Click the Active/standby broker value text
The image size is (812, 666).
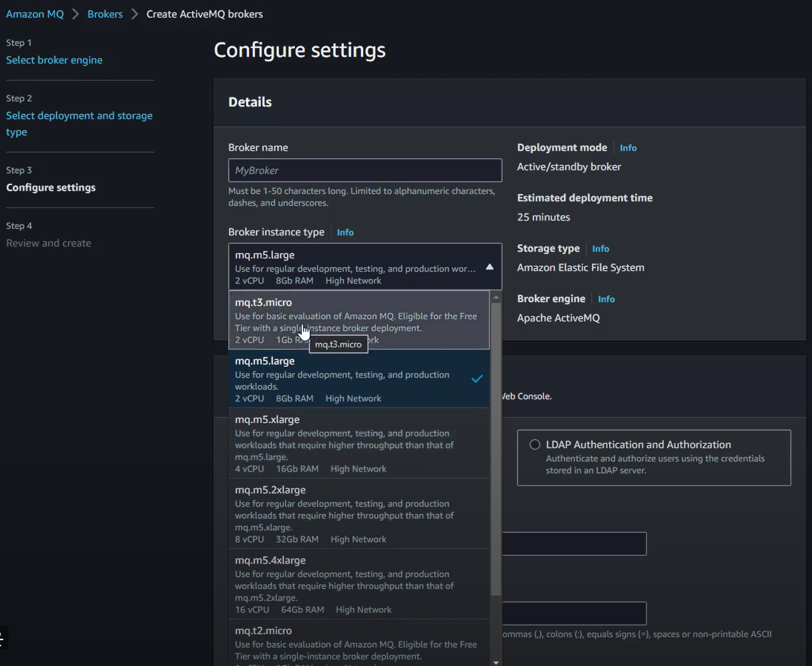(x=569, y=167)
